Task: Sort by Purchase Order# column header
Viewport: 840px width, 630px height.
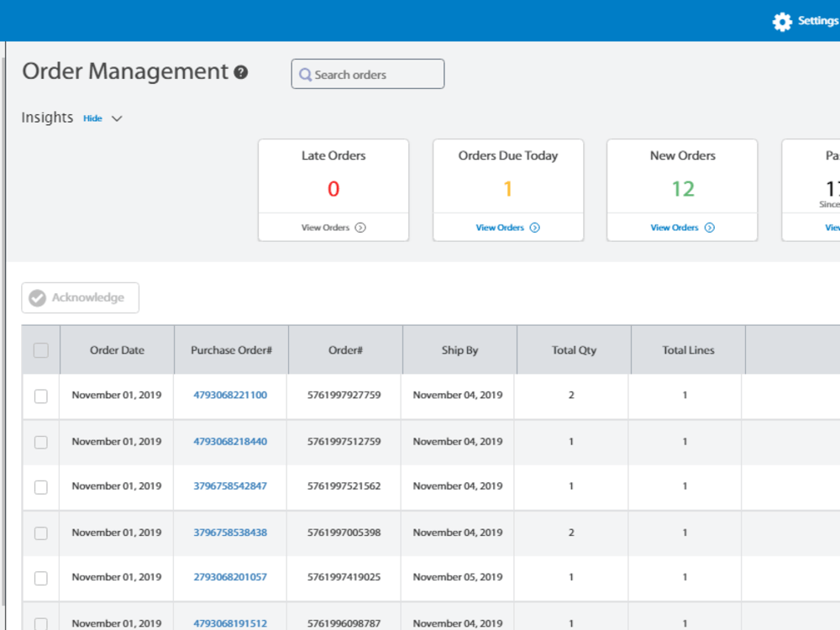Action: tap(232, 349)
